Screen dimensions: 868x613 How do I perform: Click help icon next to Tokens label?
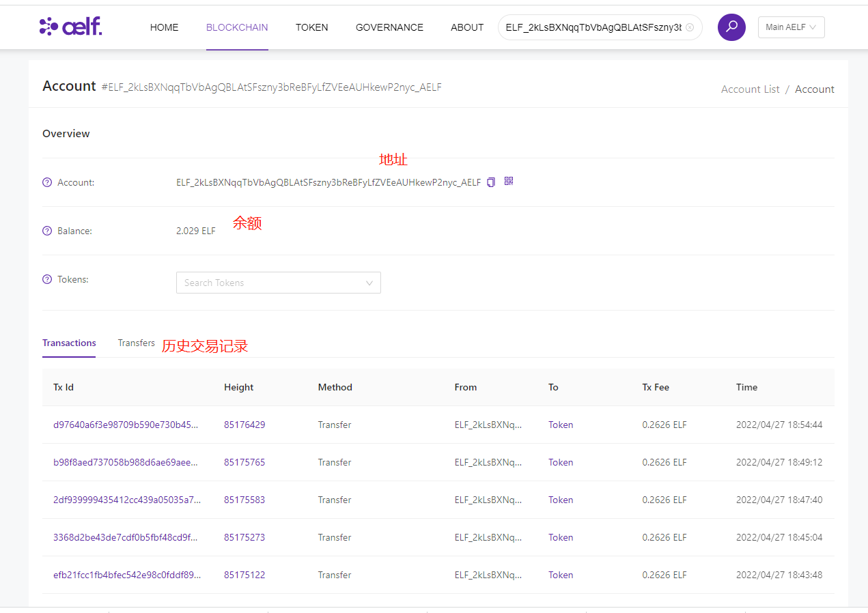(x=47, y=279)
